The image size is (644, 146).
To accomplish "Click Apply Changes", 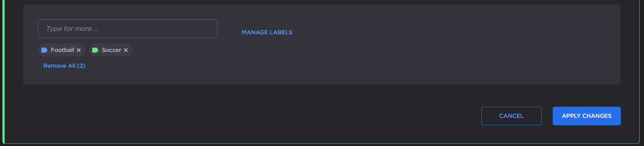I will [586, 116].
